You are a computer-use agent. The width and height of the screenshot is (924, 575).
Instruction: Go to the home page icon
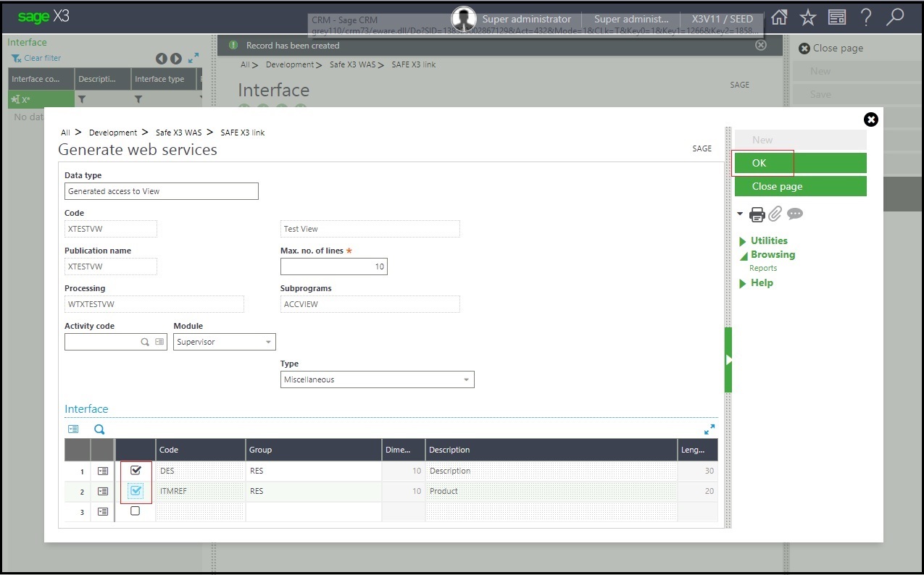tap(779, 18)
